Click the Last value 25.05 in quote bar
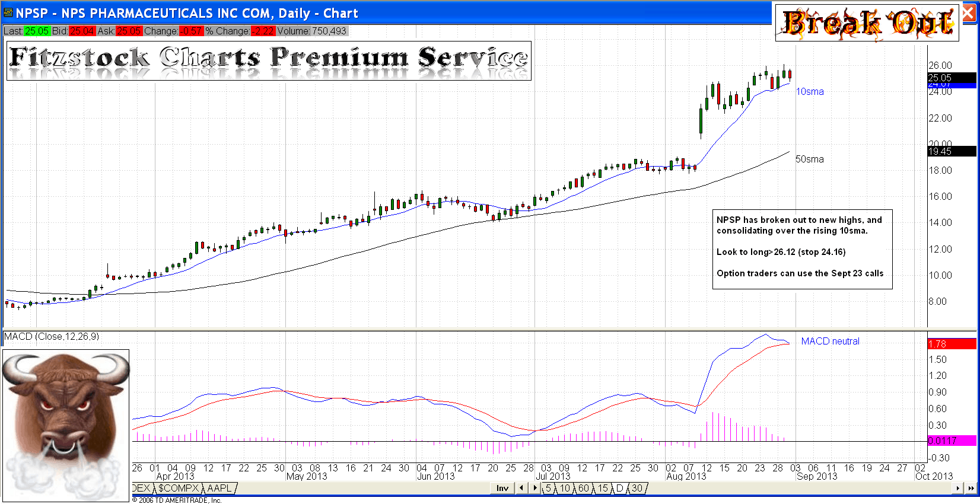This screenshot has width=980, height=504. click(37, 31)
